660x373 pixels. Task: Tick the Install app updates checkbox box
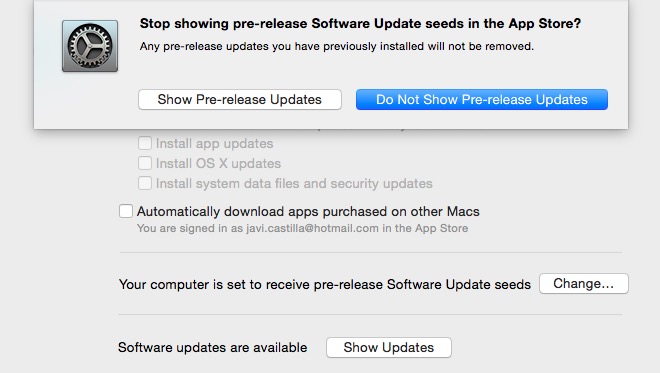145,143
